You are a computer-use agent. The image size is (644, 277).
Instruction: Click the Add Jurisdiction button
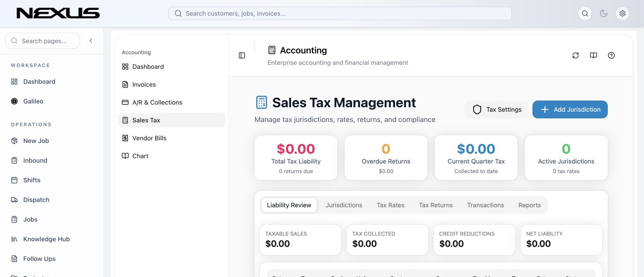(x=570, y=109)
